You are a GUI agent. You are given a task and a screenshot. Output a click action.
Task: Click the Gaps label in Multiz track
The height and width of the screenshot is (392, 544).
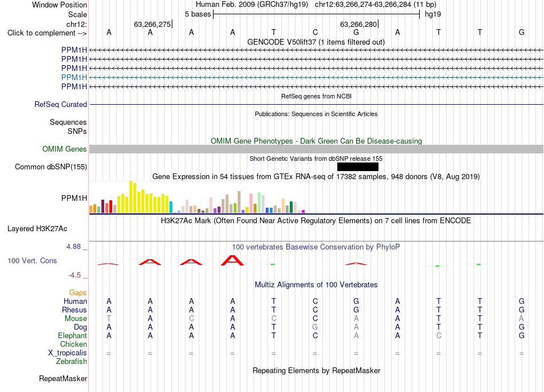tap(78, 293)
